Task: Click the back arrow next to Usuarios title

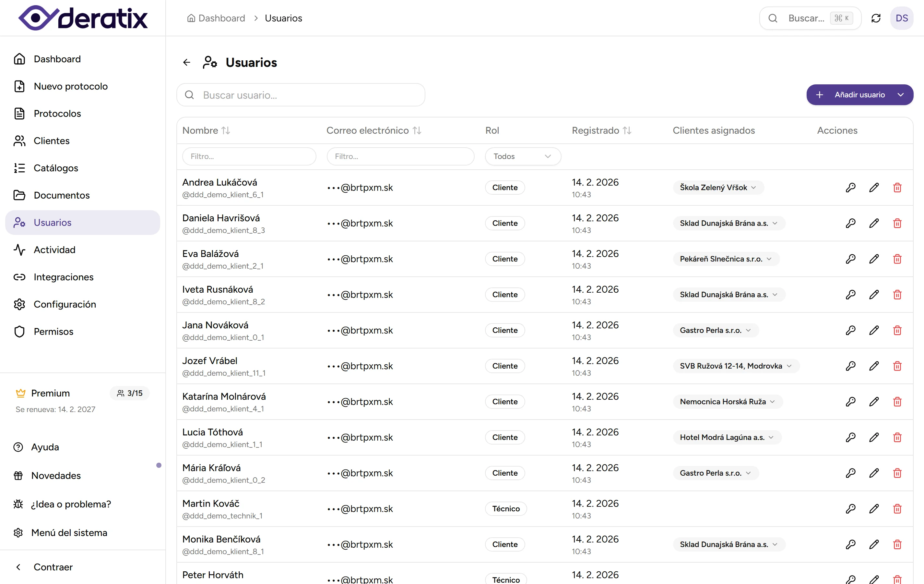Action: pyautogui.click(x=186, y=62)
